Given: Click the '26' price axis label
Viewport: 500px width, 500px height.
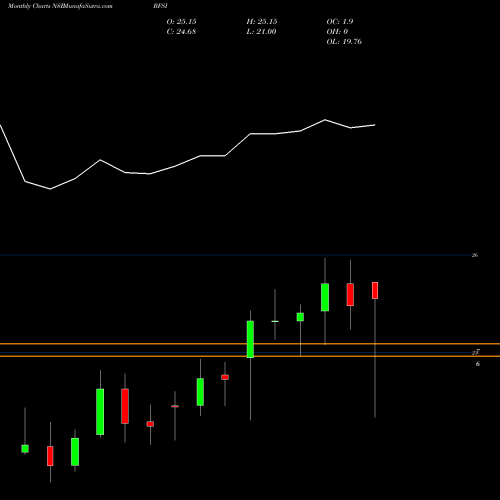Looking at the screenshot, I should click(x=475, y=255).
